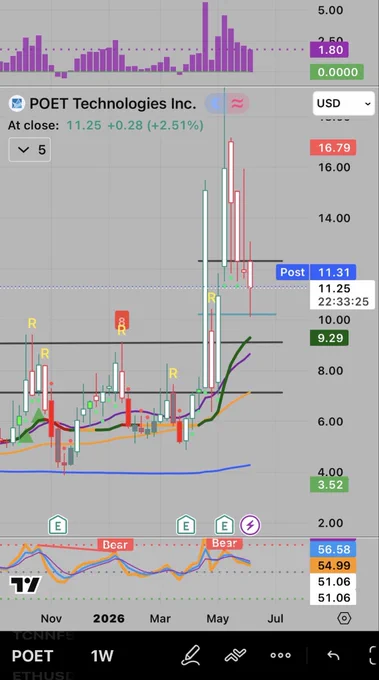Tap the Jul label on time axis

(276, 618)
